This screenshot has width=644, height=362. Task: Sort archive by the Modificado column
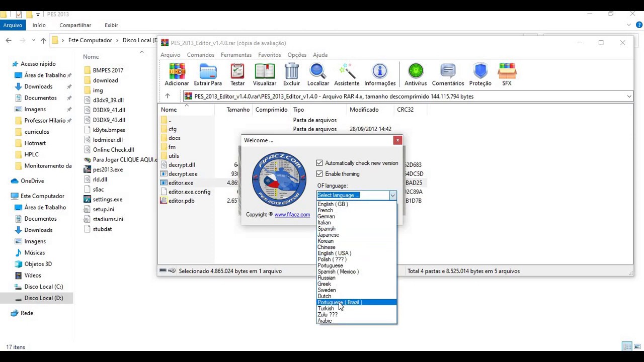(x=364, y=110)
